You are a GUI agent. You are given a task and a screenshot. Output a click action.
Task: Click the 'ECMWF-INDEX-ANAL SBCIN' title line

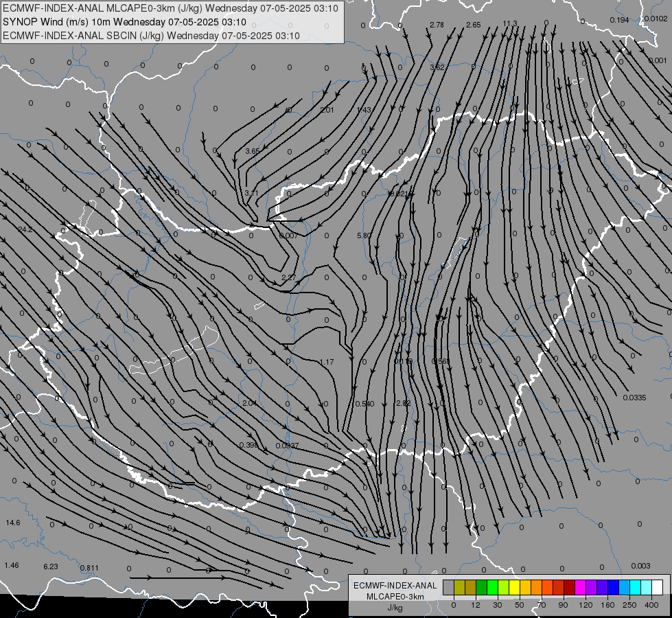(x=151, y=36)
